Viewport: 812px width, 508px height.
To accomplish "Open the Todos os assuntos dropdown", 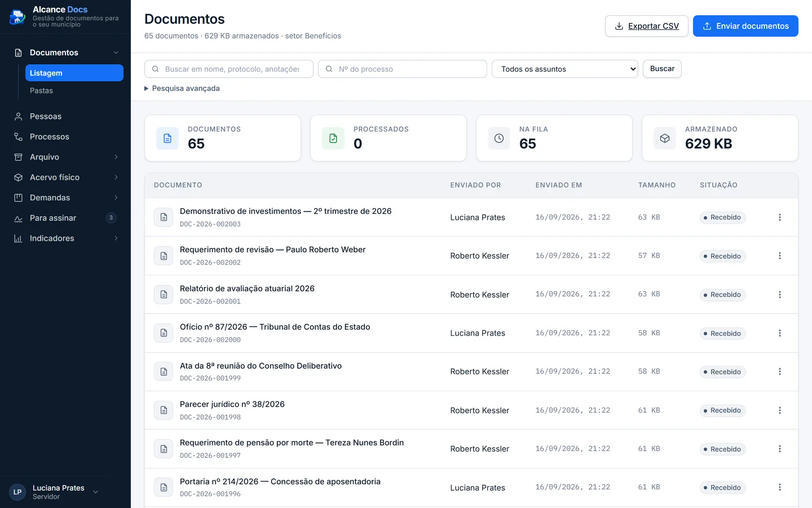I will click(x=565, y=69).
